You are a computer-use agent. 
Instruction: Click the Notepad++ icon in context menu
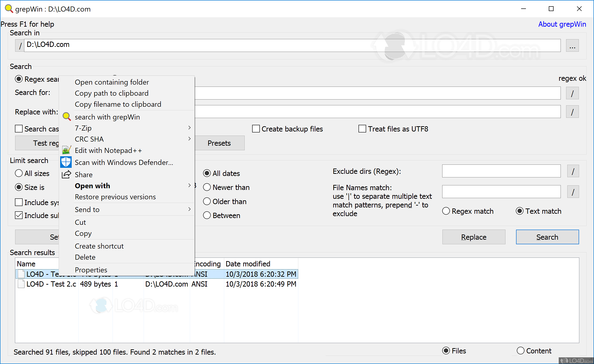(66, 150)
